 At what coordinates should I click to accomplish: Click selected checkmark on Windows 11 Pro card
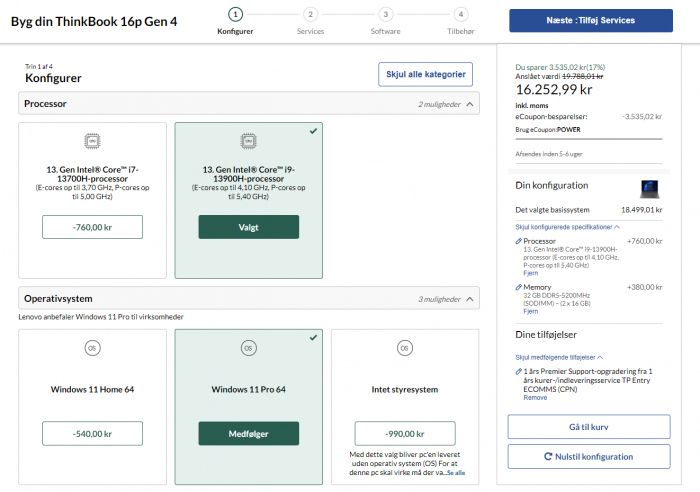pyautogui.click(x=313, y=338)
